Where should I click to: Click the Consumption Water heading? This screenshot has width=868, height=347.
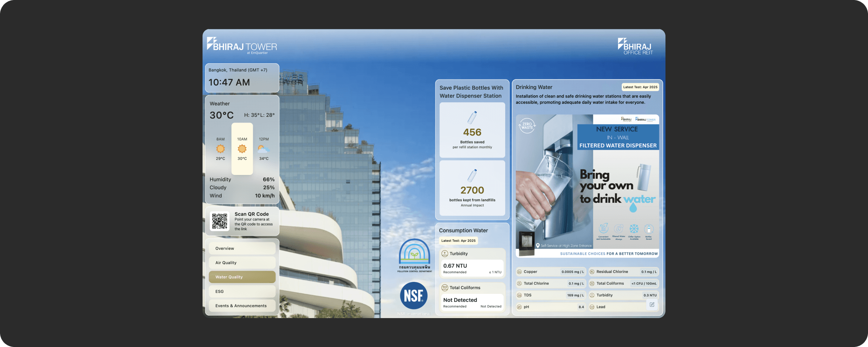463,230
